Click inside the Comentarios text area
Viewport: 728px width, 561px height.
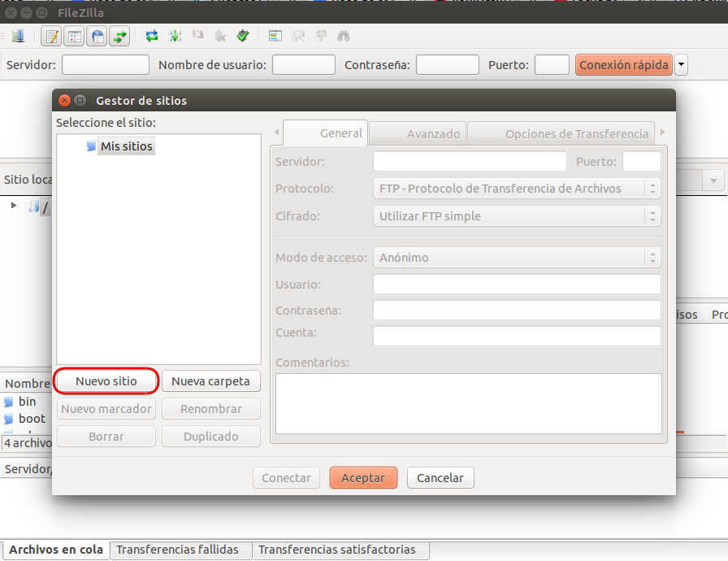pos(469,403)
